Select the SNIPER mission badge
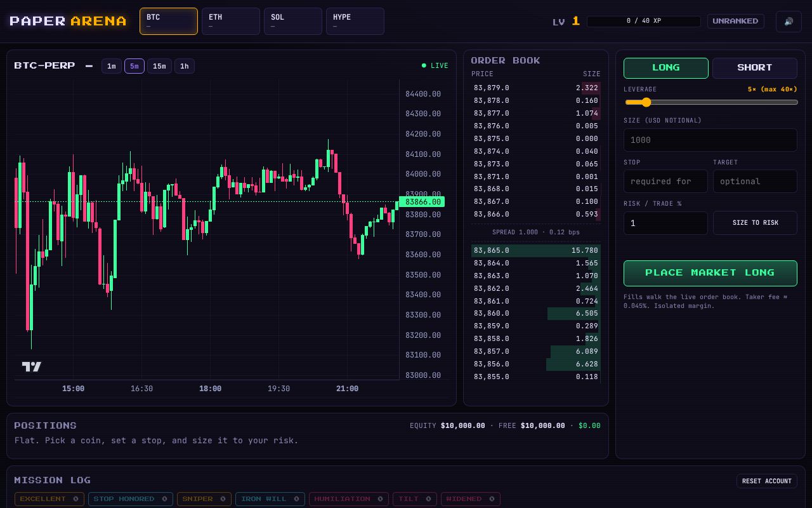812x508 pixels. (204, 499)
